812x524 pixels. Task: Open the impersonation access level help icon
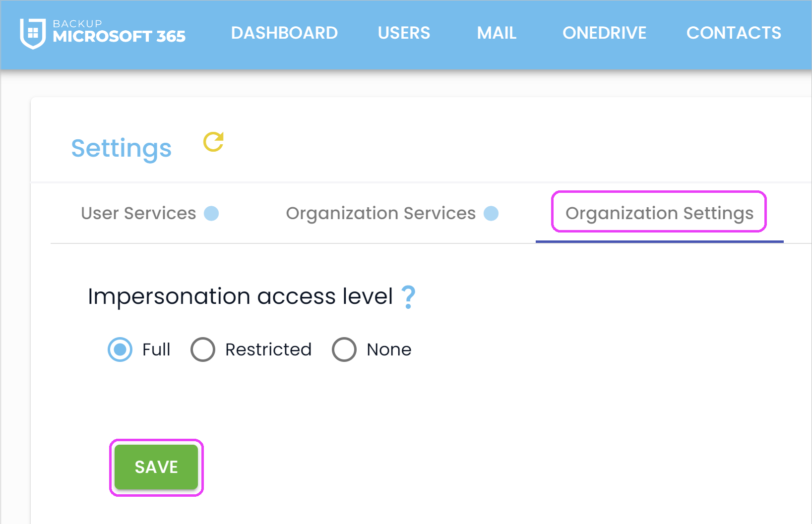pos(408,297)
